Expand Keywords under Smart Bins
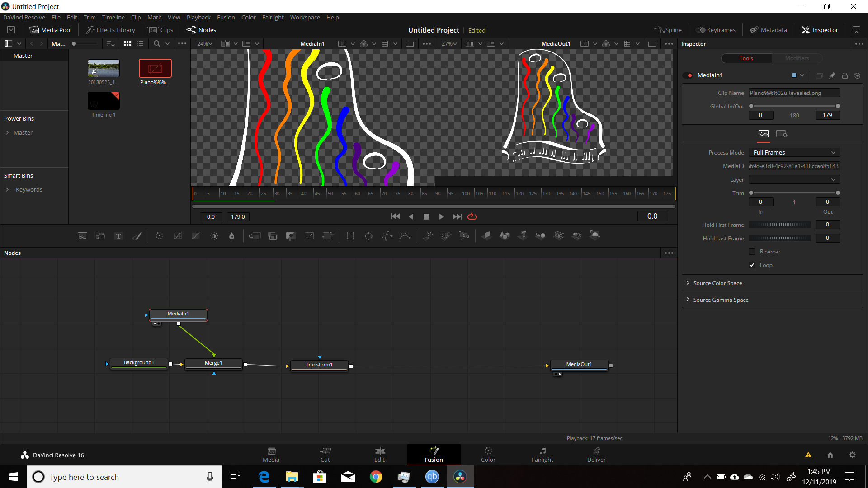 point(7,190)
